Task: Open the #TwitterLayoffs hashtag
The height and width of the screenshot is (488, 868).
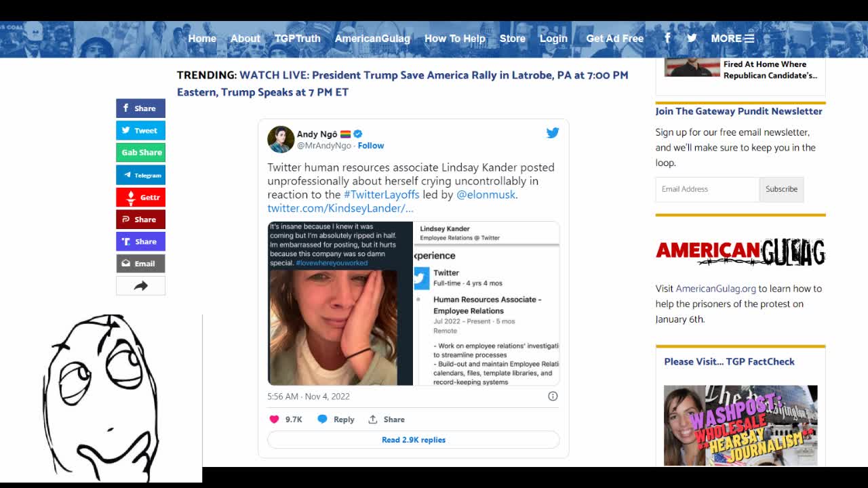Action: pos(382,195)
